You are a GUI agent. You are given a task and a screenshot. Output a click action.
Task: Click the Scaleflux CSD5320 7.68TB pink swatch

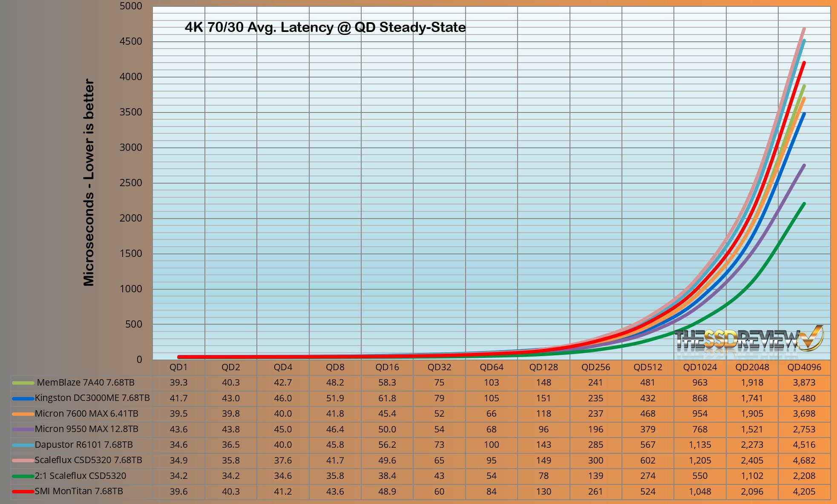point(23,461)
